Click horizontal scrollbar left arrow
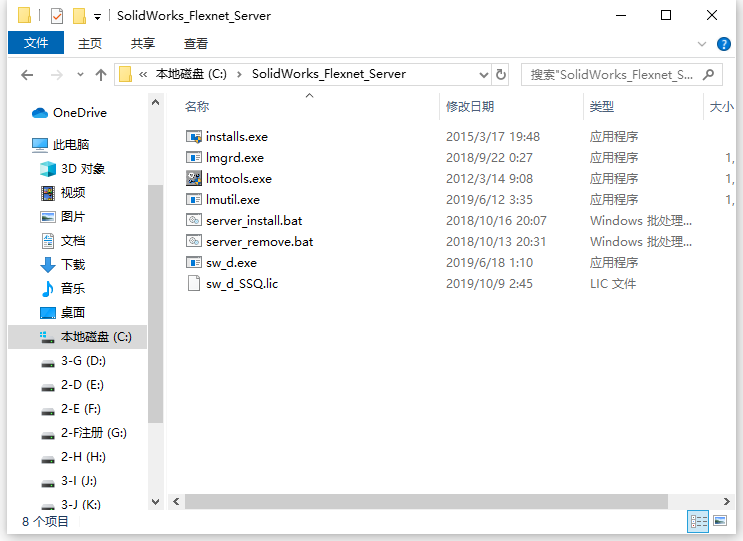Screen dimensions: 743x541 click(176, 501)
